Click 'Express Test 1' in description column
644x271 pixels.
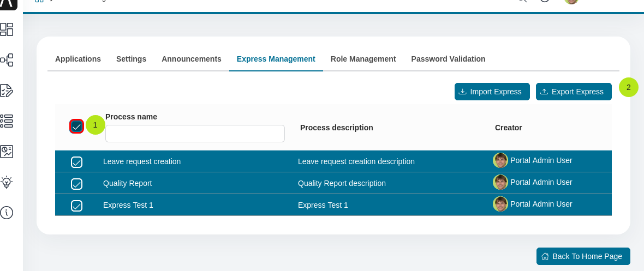coord(323,206)
